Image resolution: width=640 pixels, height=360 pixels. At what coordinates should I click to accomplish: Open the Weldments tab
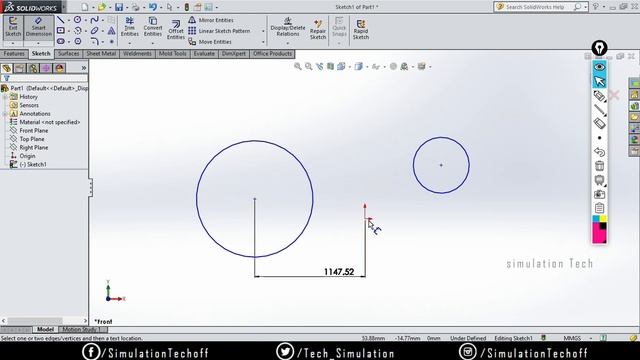coord(137,54)
